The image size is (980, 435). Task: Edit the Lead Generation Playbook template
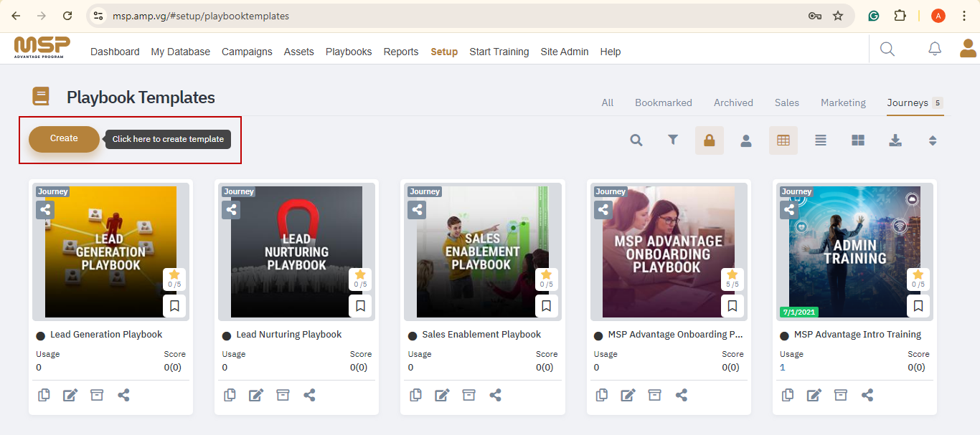click(70, 395)
